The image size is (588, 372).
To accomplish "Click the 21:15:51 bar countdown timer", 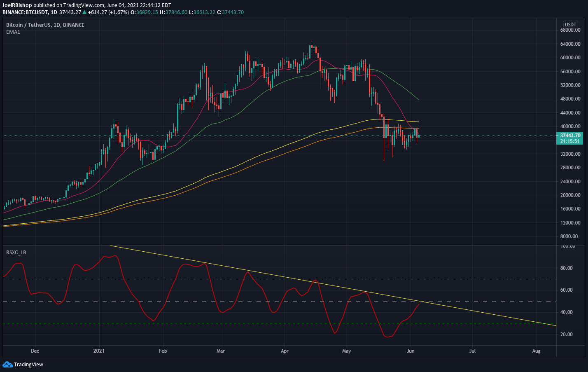I will click(x=570, y=141).
